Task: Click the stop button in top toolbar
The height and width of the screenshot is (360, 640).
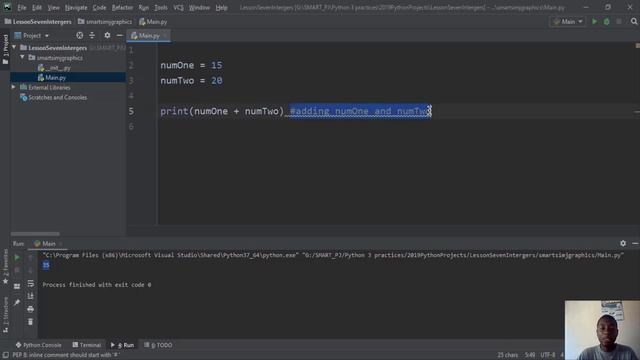Action: coord(619,22)
